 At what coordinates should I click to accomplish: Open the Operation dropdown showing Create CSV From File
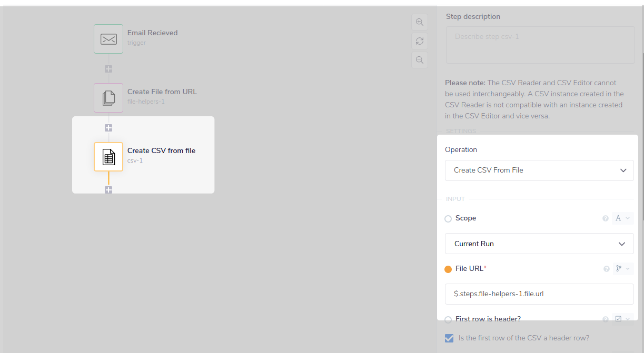pyautogui.click(x=539, y=170)
